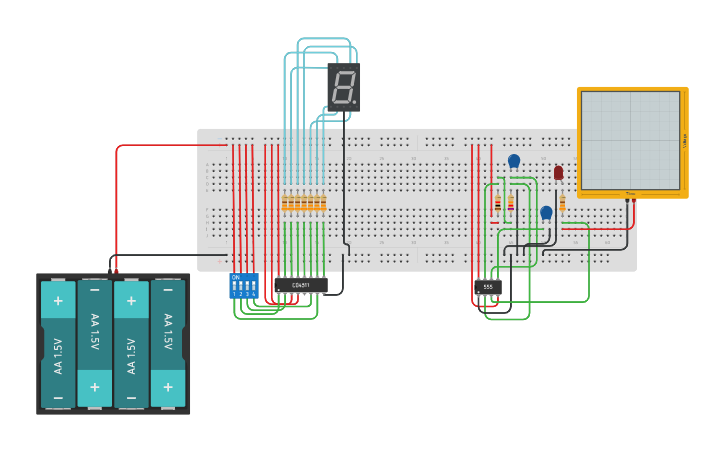Image resolution: width=725 pixels, height=453 pixels.
Task: Select the lower blue capacitor near the LED
Action: [546, 213]
